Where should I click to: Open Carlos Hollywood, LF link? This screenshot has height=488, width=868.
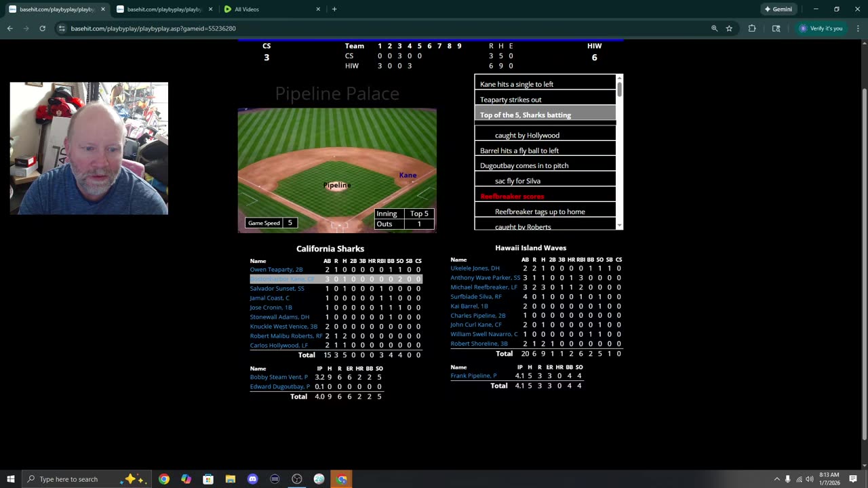(279, 346)
